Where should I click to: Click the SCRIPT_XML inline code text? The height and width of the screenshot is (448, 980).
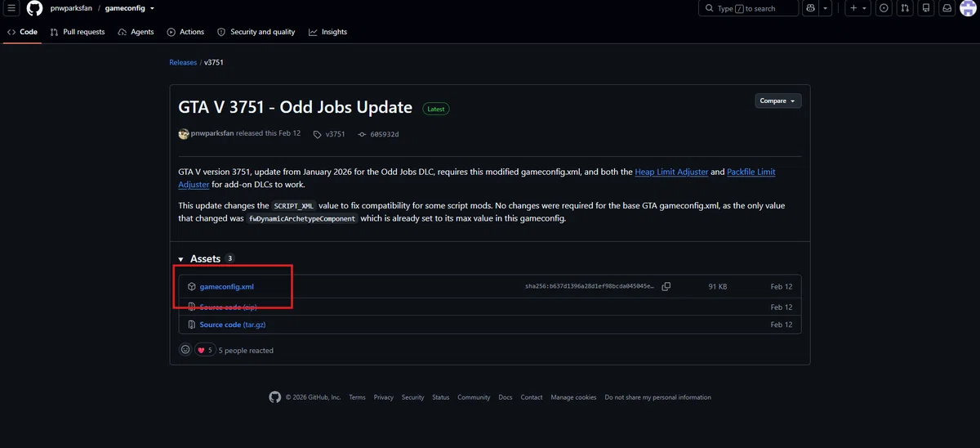point(293,206)
